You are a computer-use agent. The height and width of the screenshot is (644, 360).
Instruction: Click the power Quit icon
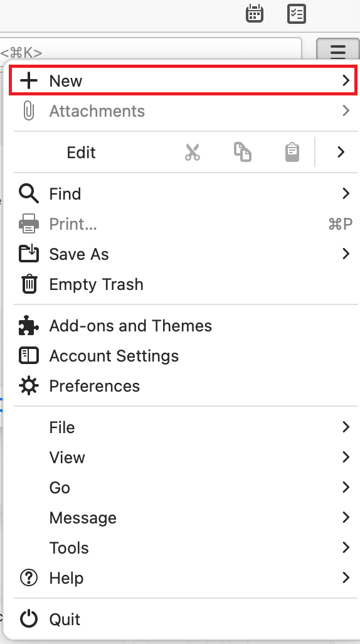coord(29,620)
